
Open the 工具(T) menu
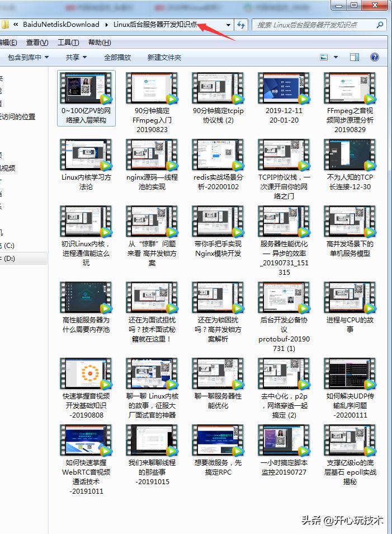(68, 43)
